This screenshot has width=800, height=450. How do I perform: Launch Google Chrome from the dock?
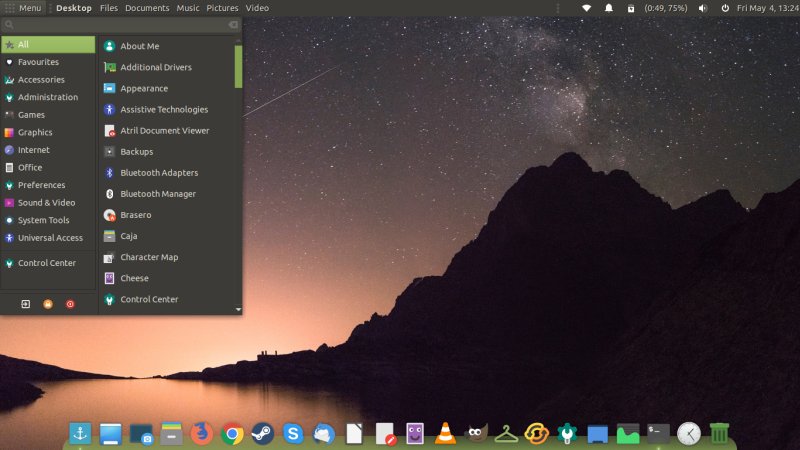(232, 433)
